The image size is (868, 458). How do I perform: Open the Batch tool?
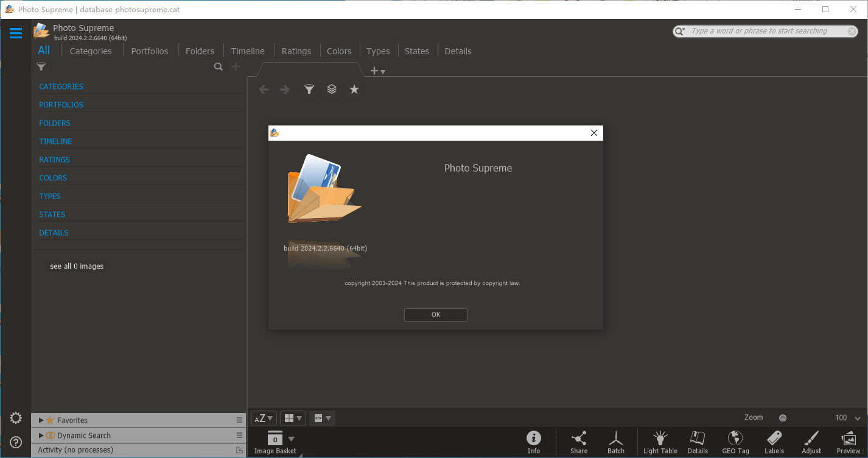[x=616, y=442]
